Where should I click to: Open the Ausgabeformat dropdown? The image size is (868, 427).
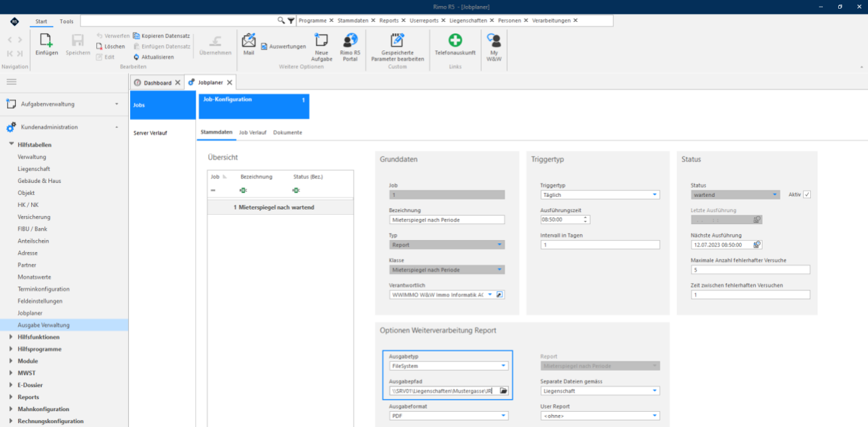coord(504,416)
